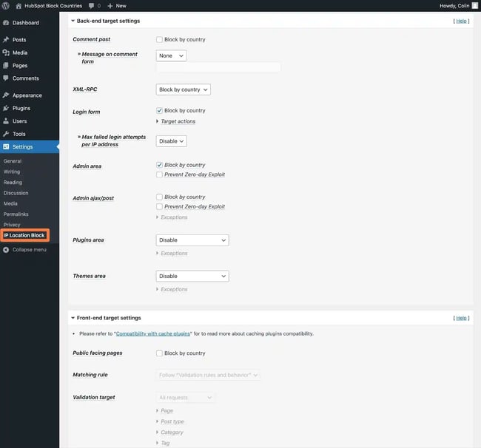This screenshot has height=448, width=481.
Task: Open Media settings submenu item
Action: click(x=10, y=203)
